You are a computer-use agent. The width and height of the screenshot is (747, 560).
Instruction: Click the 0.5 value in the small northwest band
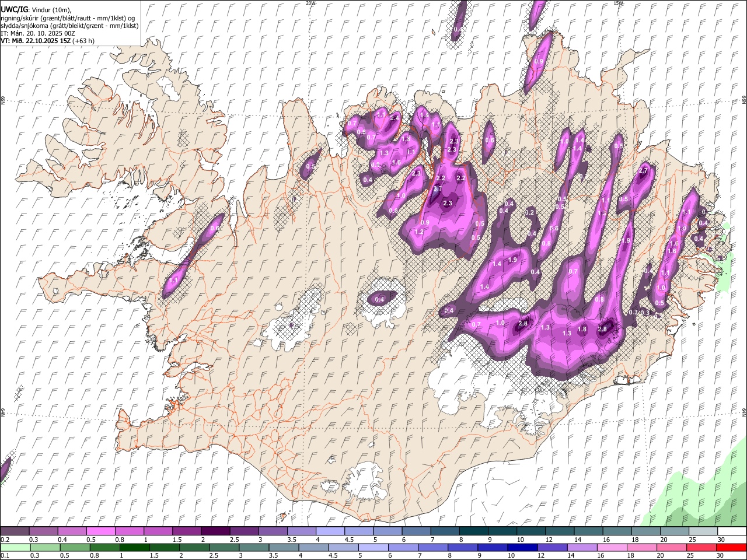[x=310, y=166]
